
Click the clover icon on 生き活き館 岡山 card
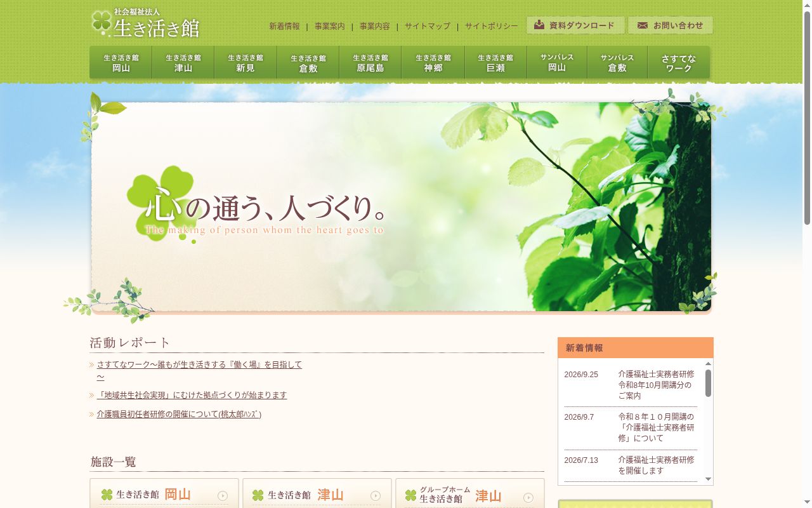(107, 495)
